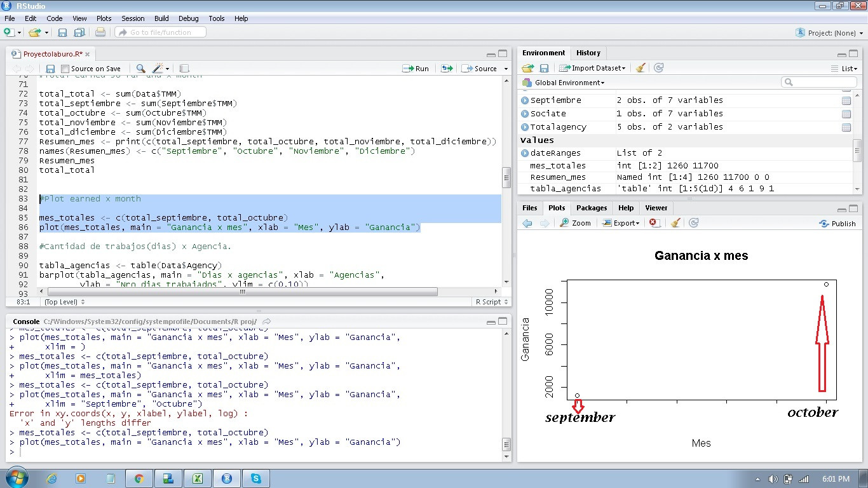This screenshot has height=488, width=868.
Task: Open the Import Dataset dropdown
Action: click(x=593, y=68)
